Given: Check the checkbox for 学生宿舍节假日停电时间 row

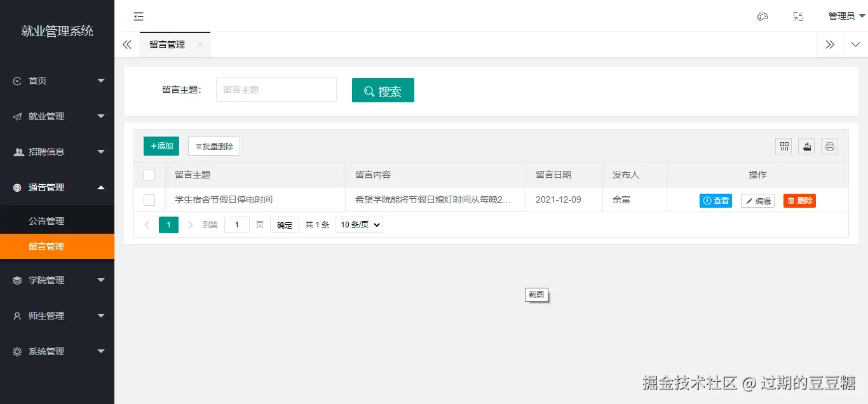Looking at the screenshot, I should point(150,199).
